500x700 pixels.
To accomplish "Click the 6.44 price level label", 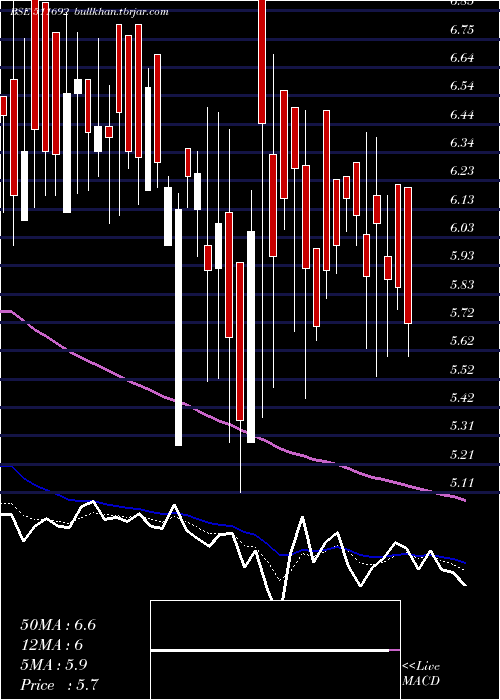I will 462,115.
